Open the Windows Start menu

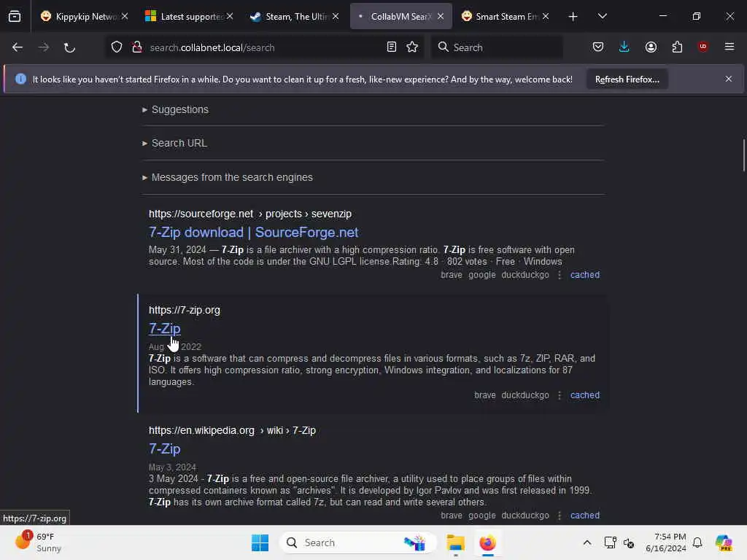260,542
